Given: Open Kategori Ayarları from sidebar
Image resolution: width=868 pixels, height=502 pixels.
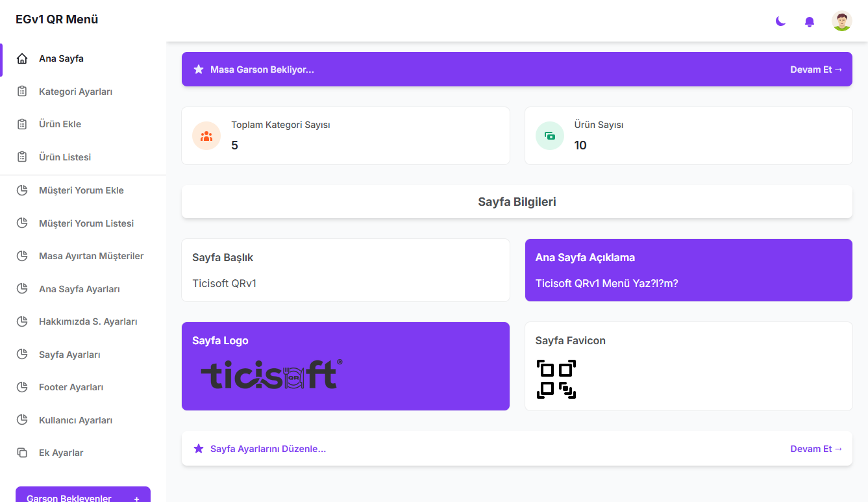Looking at the screenshot, I should point(75,92).
